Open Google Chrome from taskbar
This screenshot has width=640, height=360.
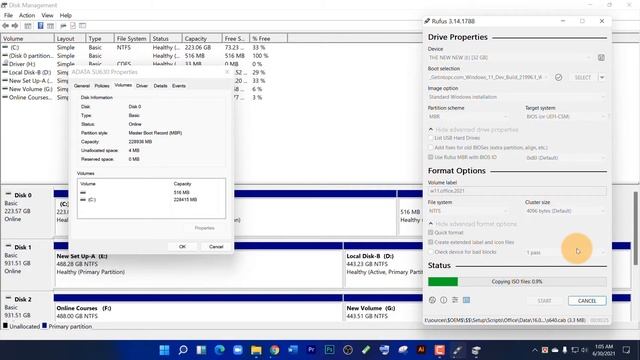click(x=275, y=350)
